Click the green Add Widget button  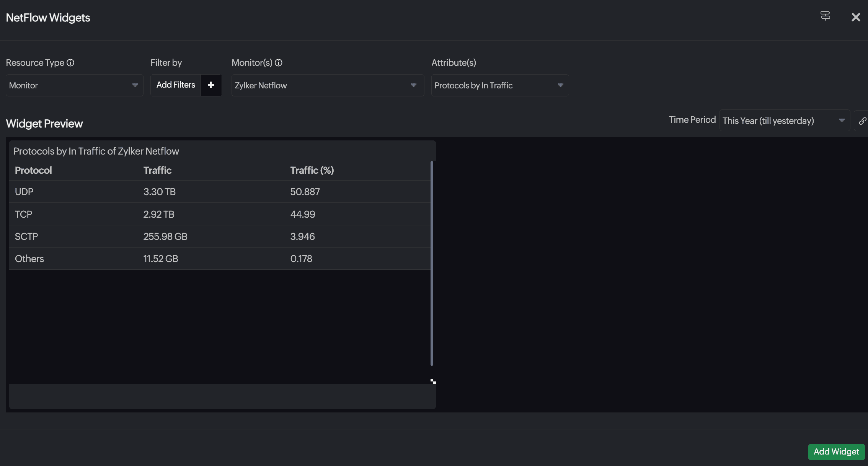[836, 452]
